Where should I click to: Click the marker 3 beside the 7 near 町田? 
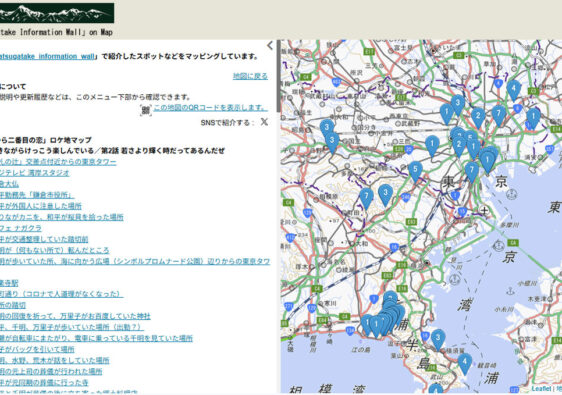pos(385,195)
